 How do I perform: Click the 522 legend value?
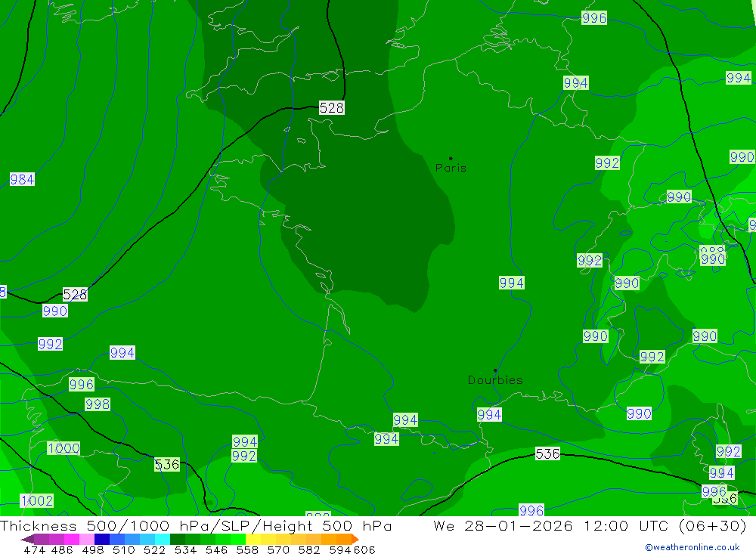point(154,549)
